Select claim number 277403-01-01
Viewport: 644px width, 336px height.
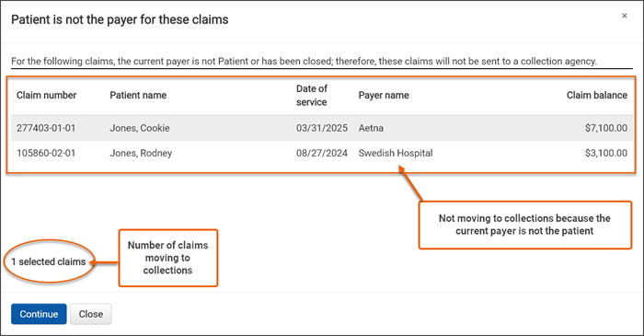coord(46,128)
